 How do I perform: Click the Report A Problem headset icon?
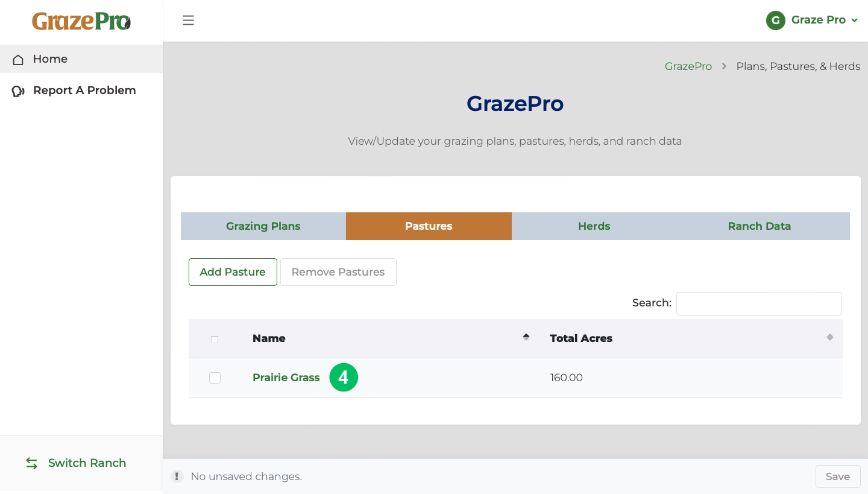18,90
